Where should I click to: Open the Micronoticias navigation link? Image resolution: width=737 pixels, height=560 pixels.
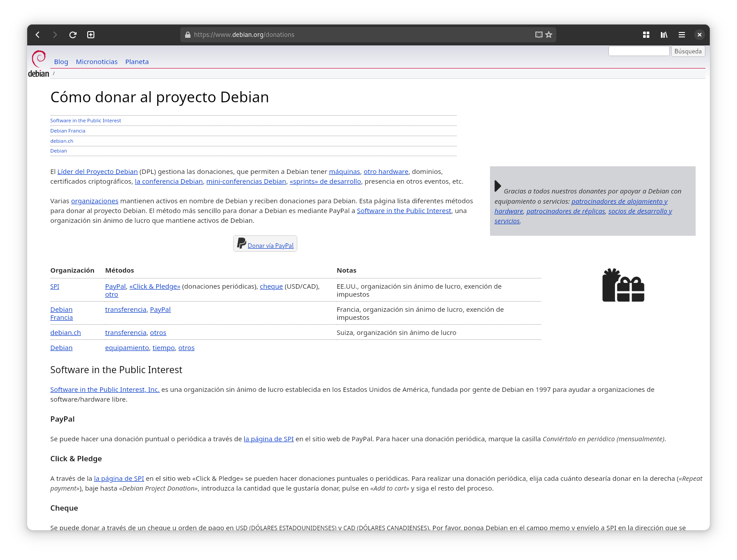coord(97,62)
